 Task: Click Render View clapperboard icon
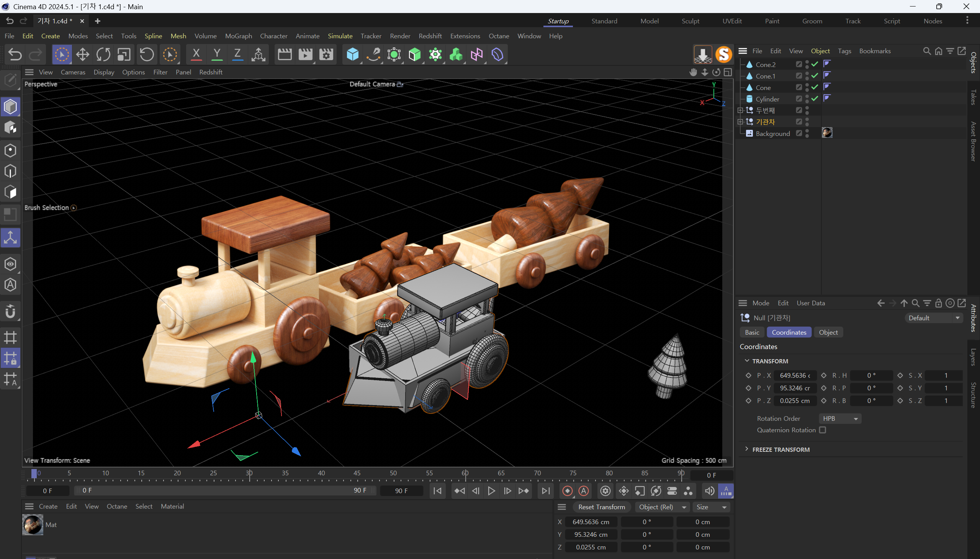point(285,54)
